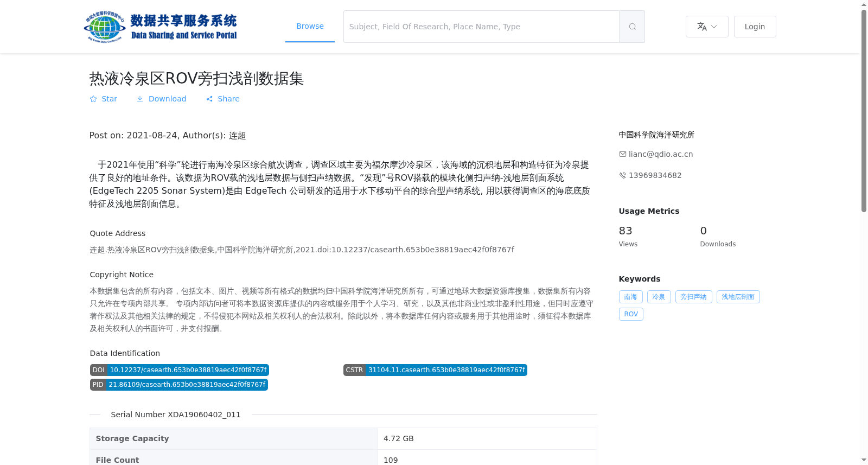The height and width of the screenshot is (465, 868).
Task: Star this dataset
Action: (103, 99)
